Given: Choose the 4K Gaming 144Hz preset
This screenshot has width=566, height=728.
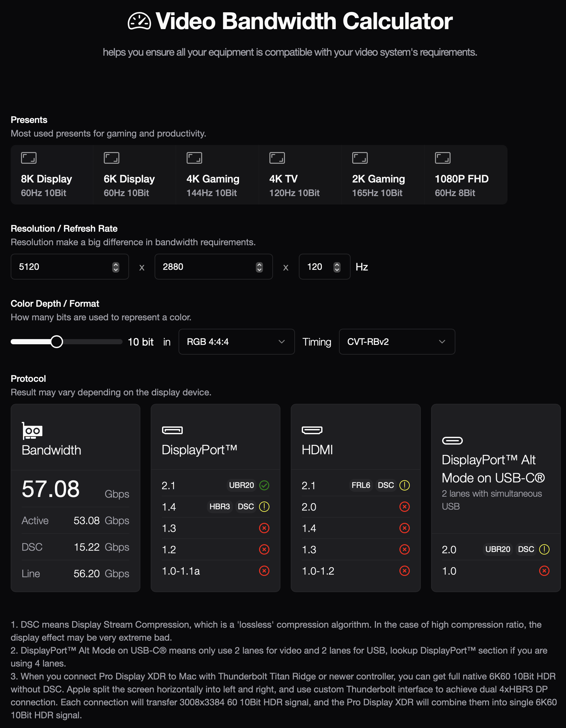Looking at the screenshot, I should pyautogui.click(x=217, y=175).
